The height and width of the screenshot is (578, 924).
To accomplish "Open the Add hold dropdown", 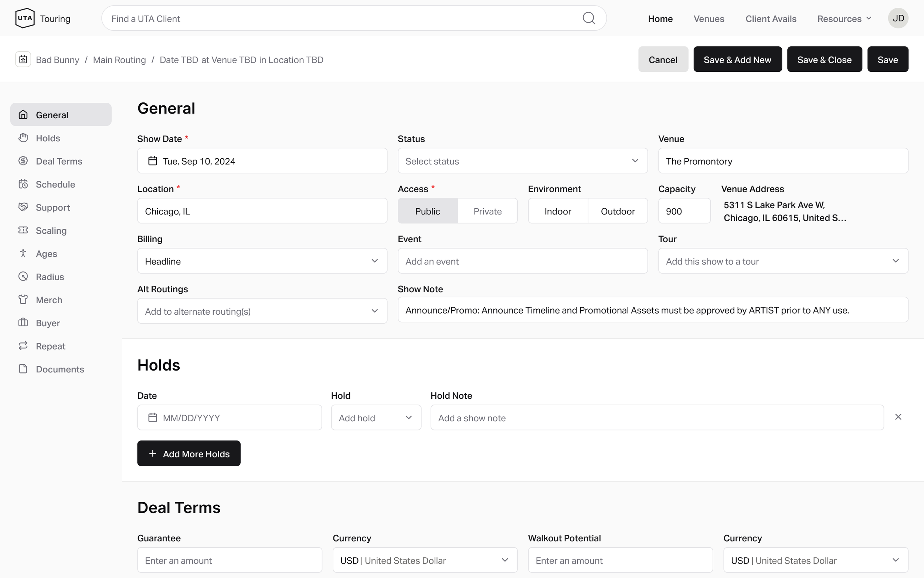I will pos(376,418).
